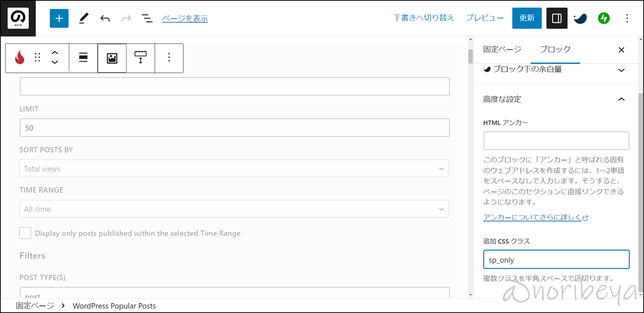This screenshot has width=644, height=313.
Task: Open the Sort Posts By dropdown
Action: [234, 169]
